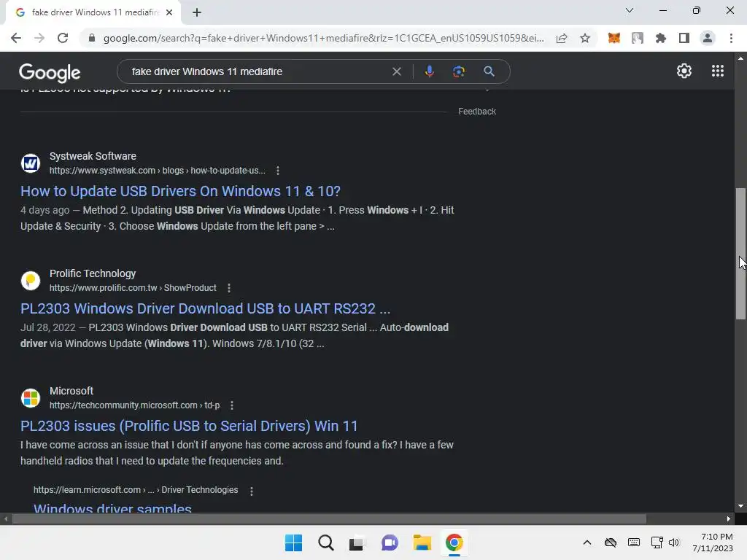Open Google apps grid
The height and width of the screenshot is (560, 747).
[x=718, y=71]
